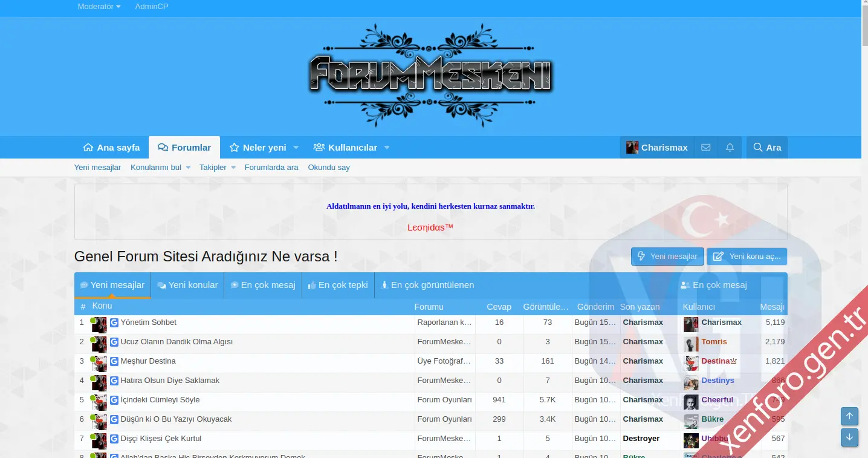Open the alerts bell icon

click(x=730, y=148)
